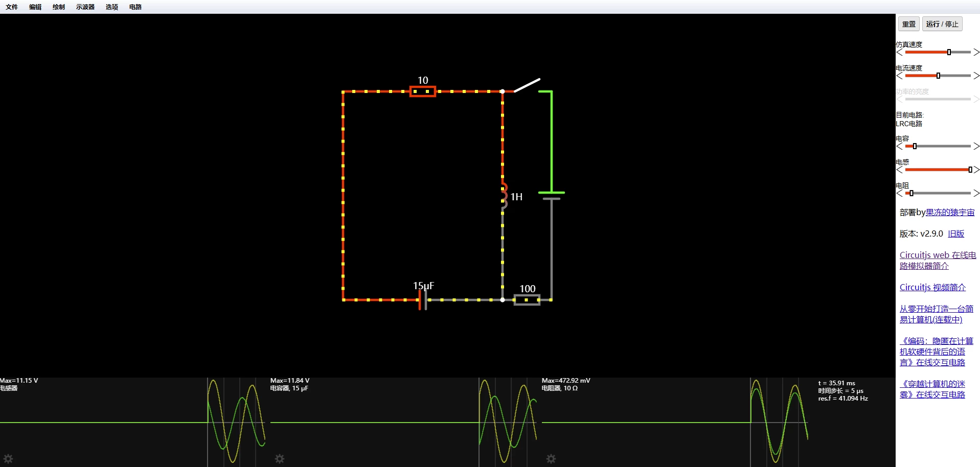The height and width of the screenshot is (467, 980).
Task: Click the simulation speed slider track
Action: click(x=937, y=52)
